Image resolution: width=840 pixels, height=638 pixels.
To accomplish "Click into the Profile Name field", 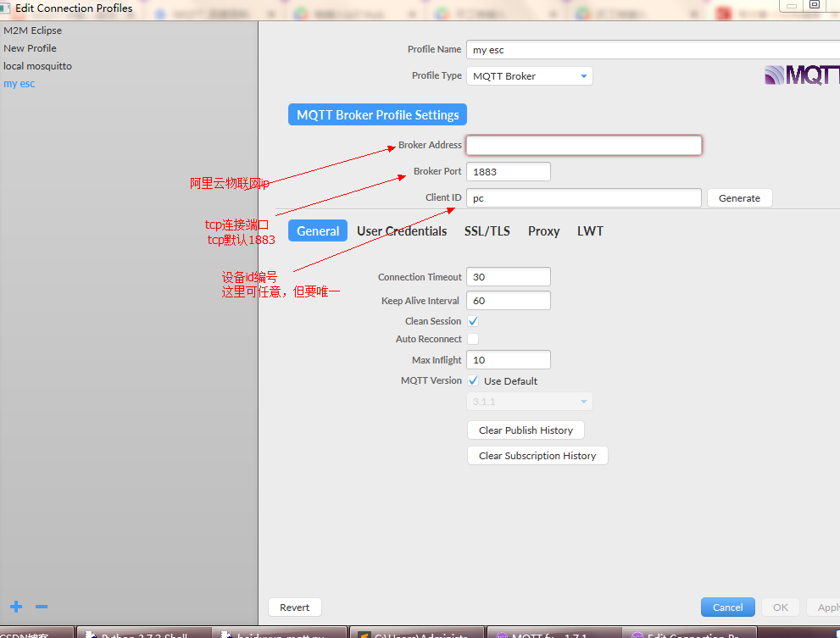I will [x=653, y=50].
